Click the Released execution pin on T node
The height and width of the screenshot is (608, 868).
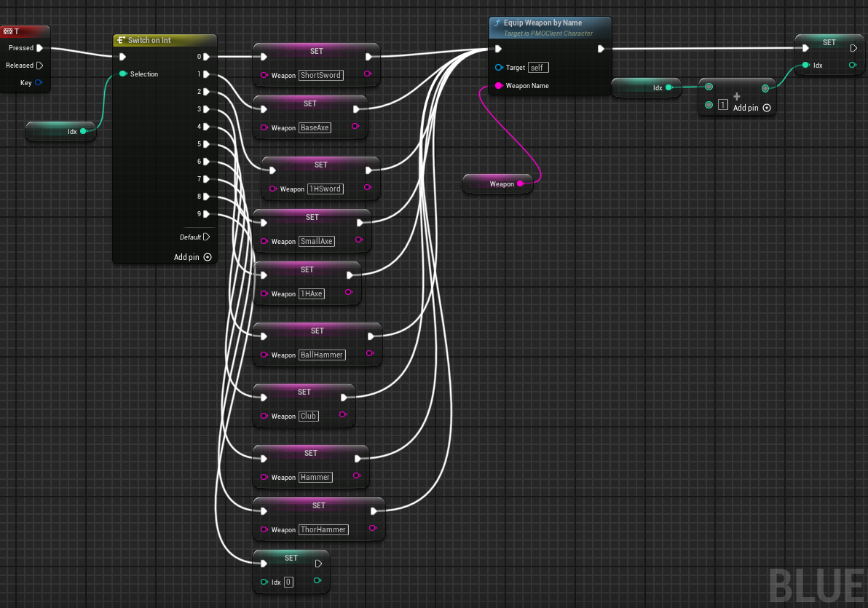(39, 66)
